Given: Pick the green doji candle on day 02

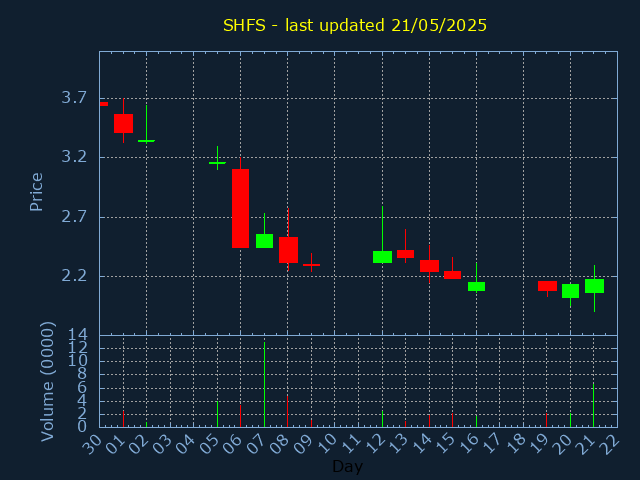Looking at the screenshot, I should point(146,141).
